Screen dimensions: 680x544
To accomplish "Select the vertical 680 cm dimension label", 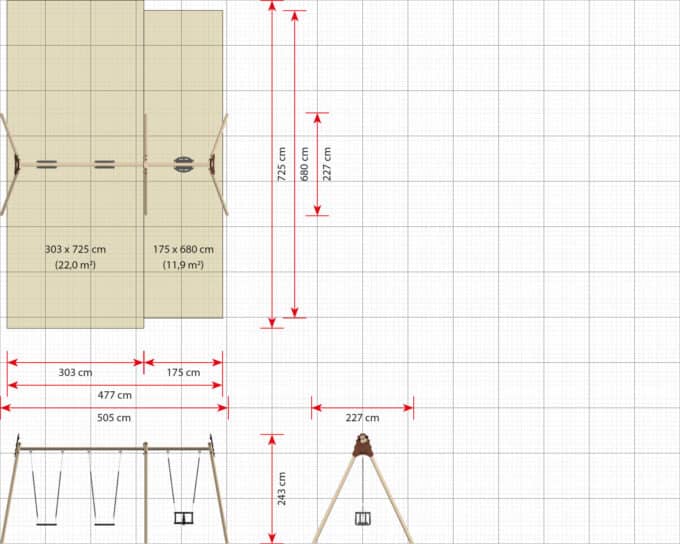I will (305, 164).
